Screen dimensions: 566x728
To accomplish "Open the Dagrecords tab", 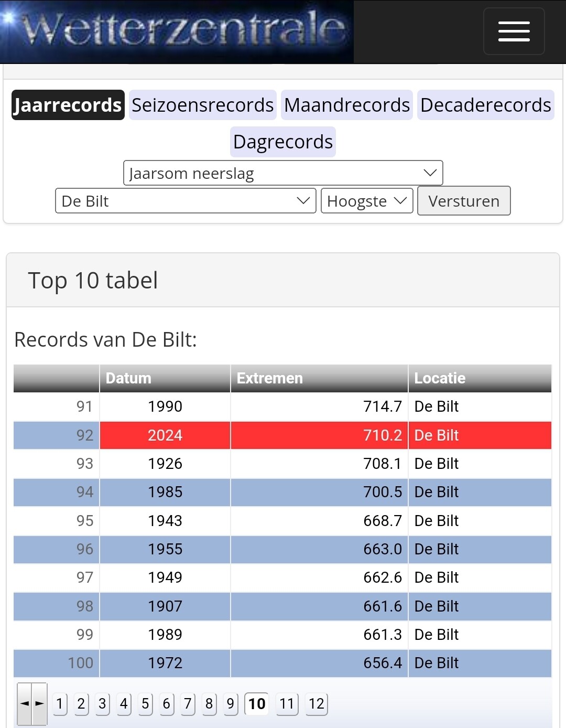I will (282, 142).
